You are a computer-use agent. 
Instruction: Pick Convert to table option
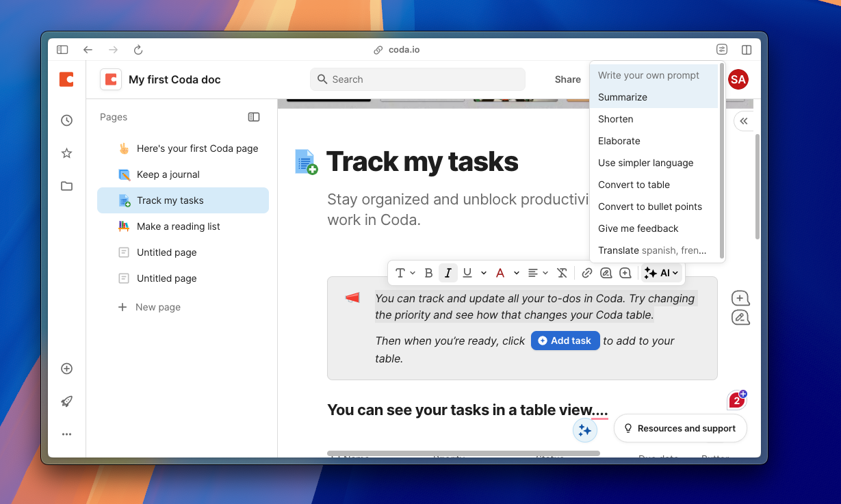(x=654, y=185)
